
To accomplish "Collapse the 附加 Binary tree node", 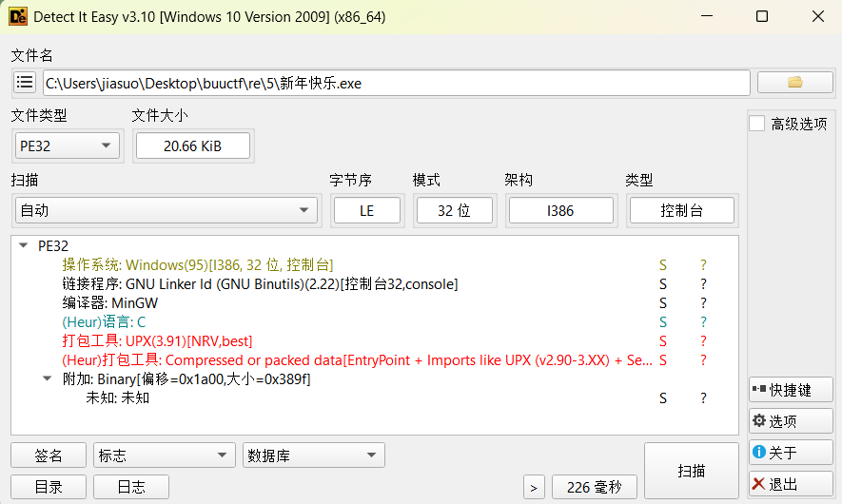I will (x=48, y=378).
